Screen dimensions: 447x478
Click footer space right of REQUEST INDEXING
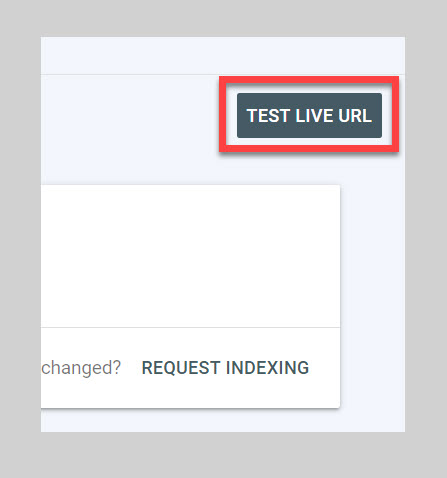click(x=324, y=368)
